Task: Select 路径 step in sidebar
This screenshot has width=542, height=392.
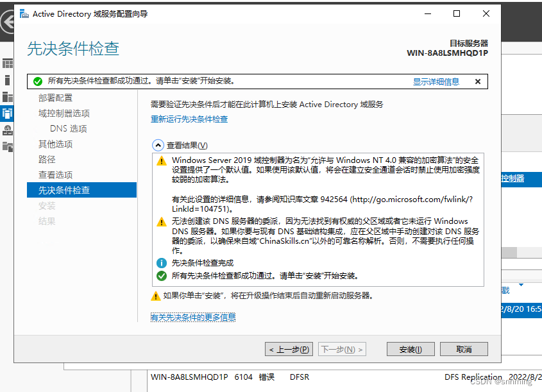Action: point(47,159)
